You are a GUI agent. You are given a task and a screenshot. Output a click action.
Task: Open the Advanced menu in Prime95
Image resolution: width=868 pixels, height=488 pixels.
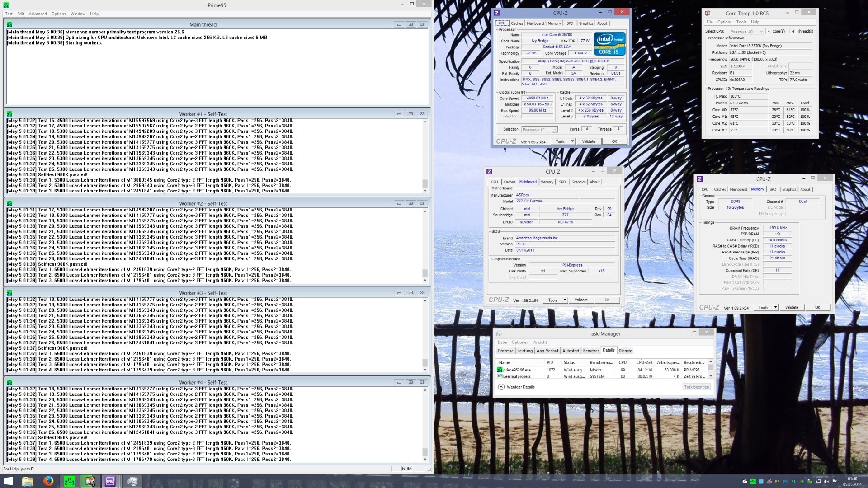pos(38,14)
